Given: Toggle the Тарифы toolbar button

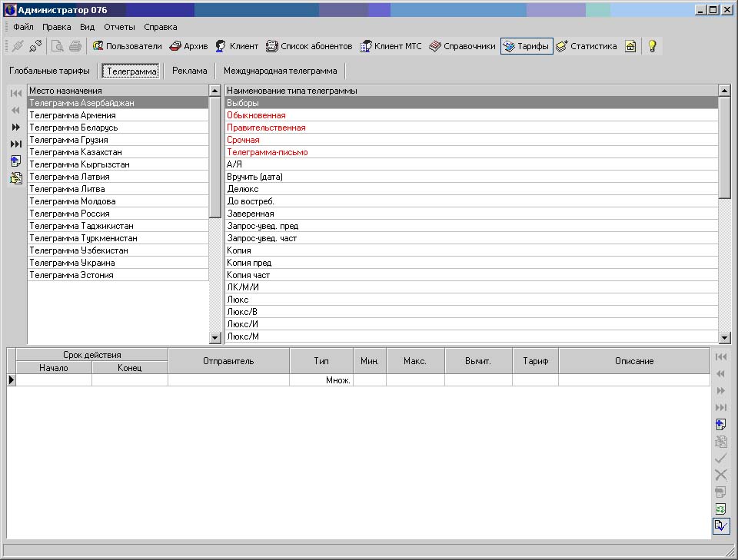Looking at the screenshot, I should [527, 46].
